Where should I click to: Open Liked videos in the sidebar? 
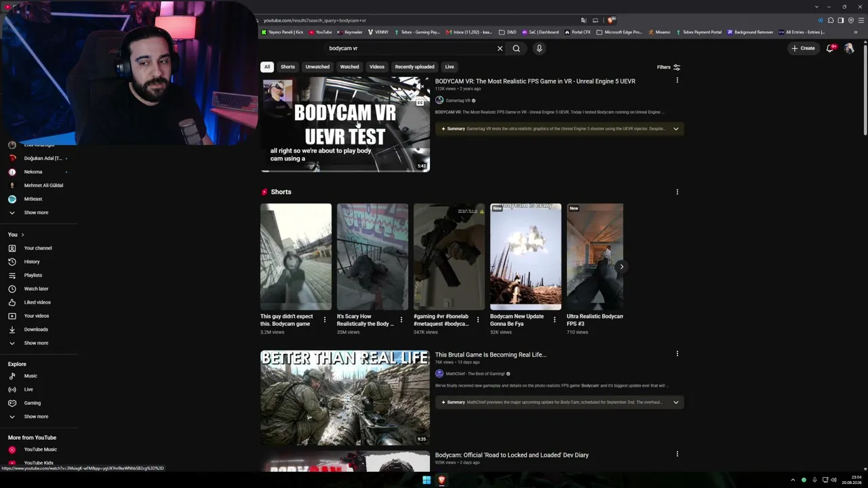pos(38,302)
